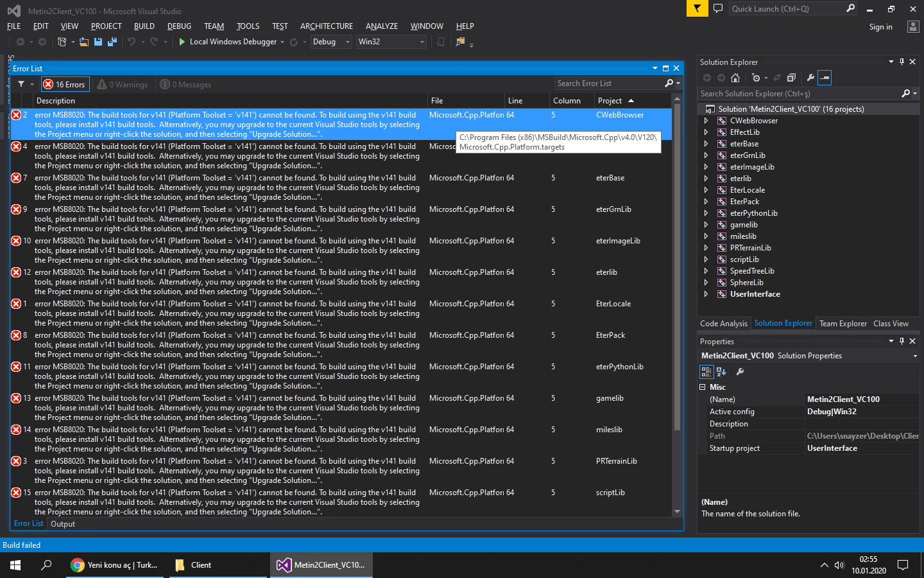Select the Solution 'Metin2Client_VC100' root node
This screenshot has height=578, width=924.
(791, 109)
